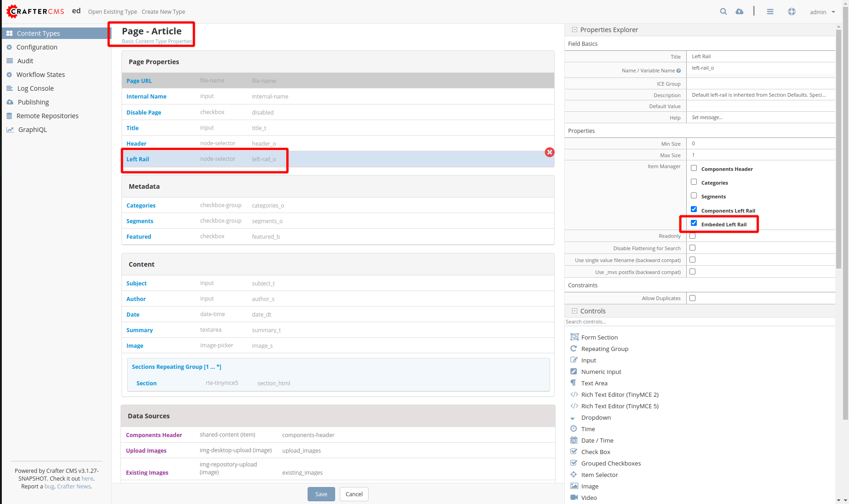Click the 'here' link in the footer
849x504 pixels.
pyautogui.click(x=87, y=478)
